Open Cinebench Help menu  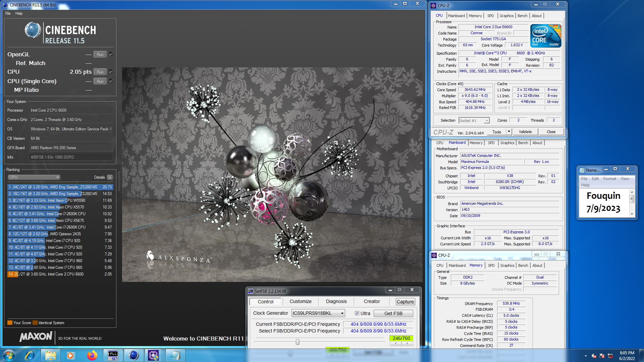pos(19,13)
